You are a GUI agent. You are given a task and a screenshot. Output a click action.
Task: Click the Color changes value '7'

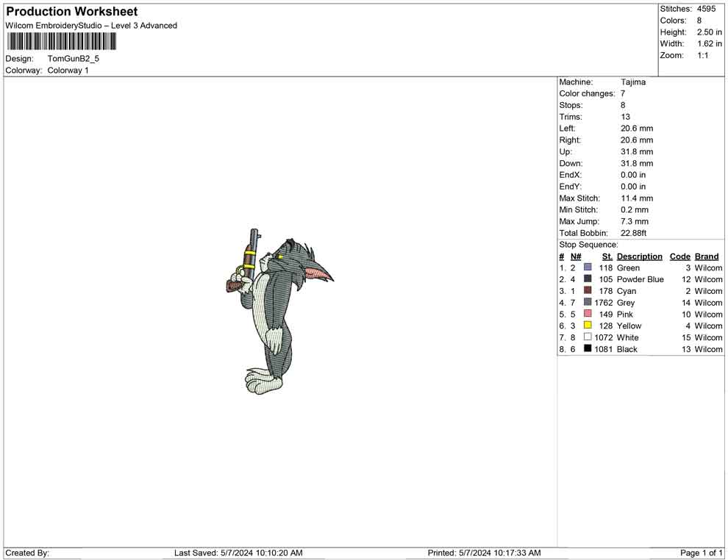click(x=623, y=94)
